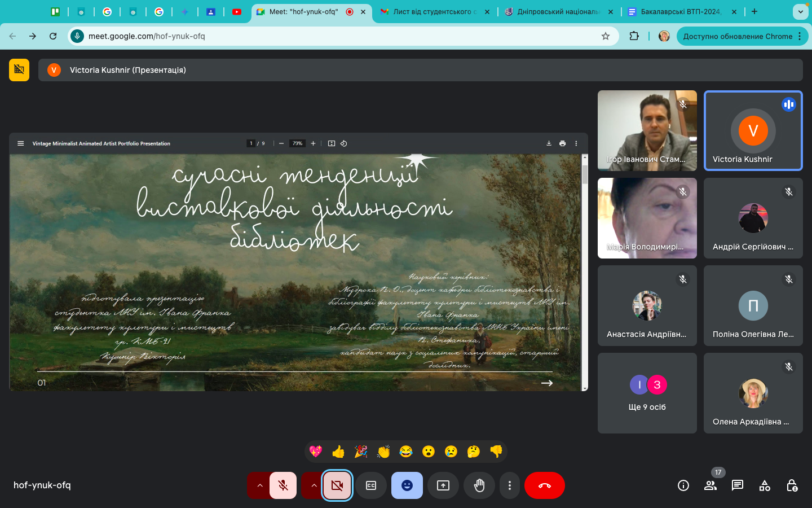Image resolution: width=812 pixels, height=508 pixels.
Task: Expand audio settings arrow beside microphone
Action: point(259,485)
